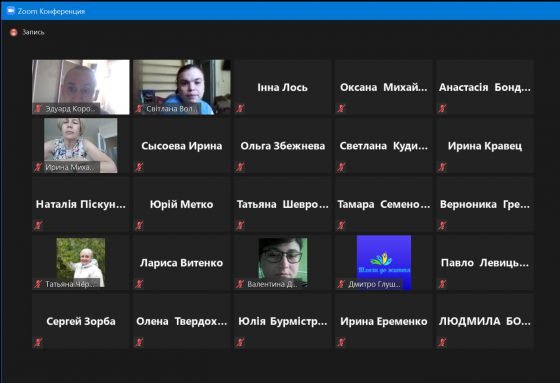Click muted mic icon on Оксана Михай tile
The image size is (560, 383).
click(x=341, y=108)
